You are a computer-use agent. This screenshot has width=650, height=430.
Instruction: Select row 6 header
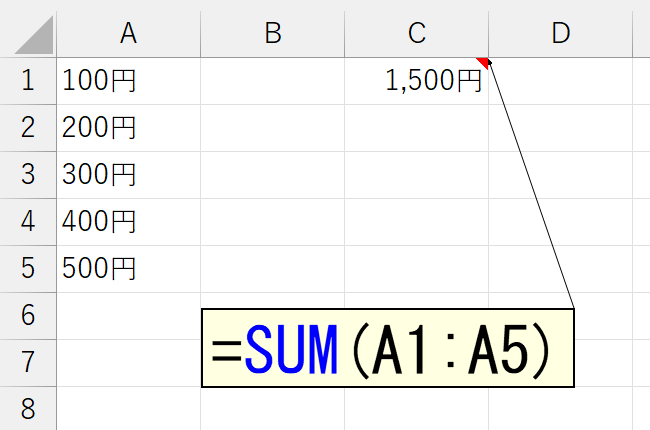click(x=28, y=316)
